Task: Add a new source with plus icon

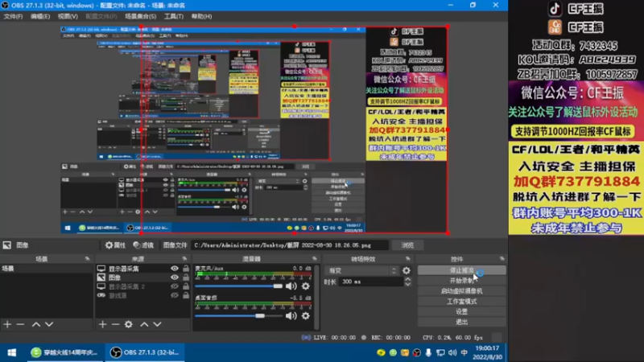Action: 103,324
